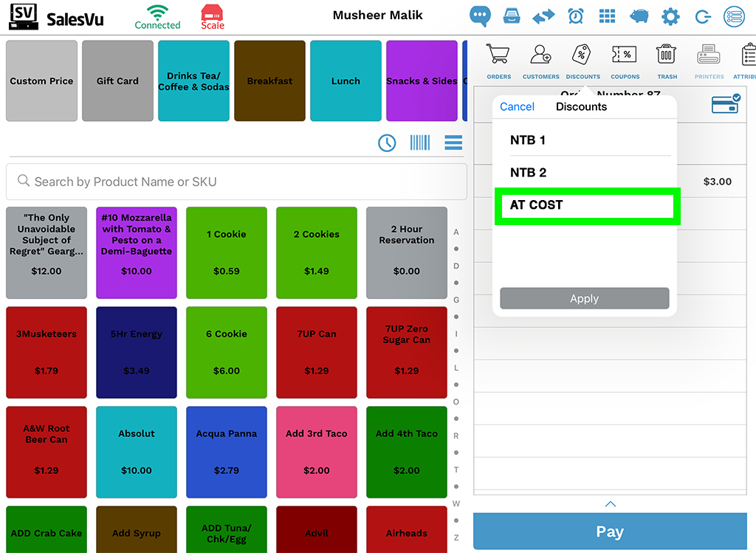This screenshot has width=756, height=553.
Task: Open Drinks Tea/Coffee & Sodas category
Action: click(194, 81)
